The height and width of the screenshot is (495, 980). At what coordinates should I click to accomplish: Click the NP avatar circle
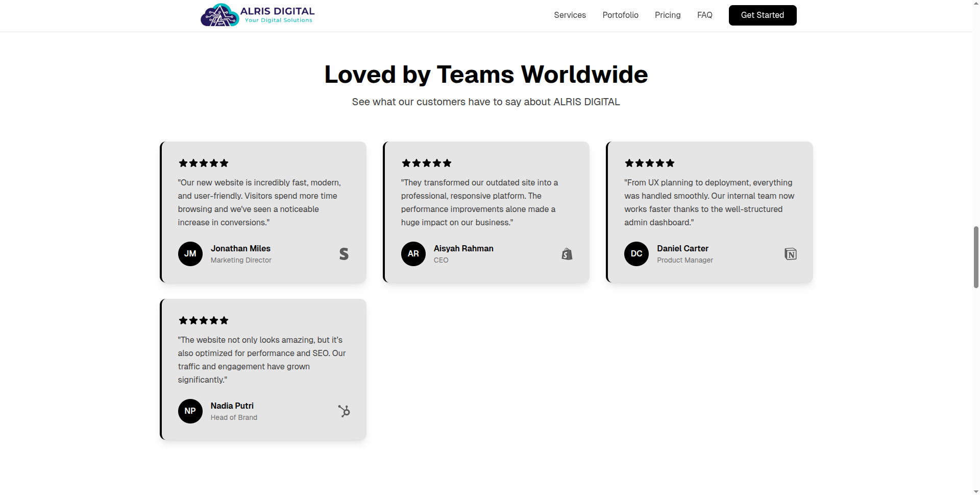point(190,411)
